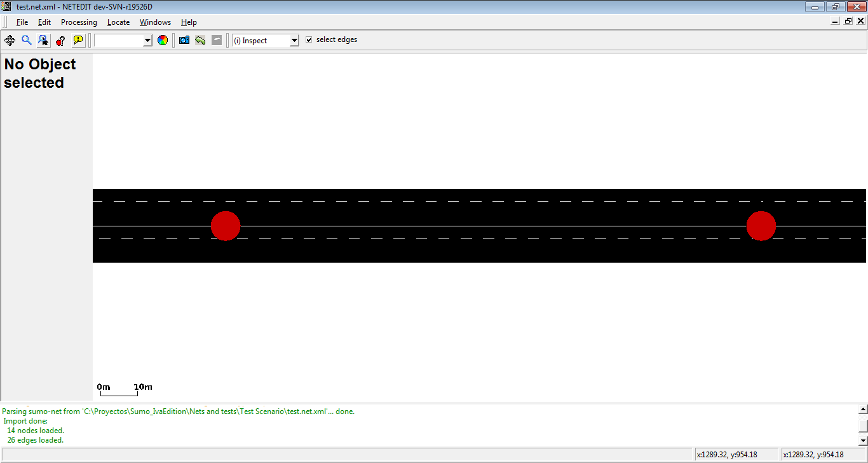
Task: Click the right red junction node
Action: pyautogui.click(x=761, y=226)
